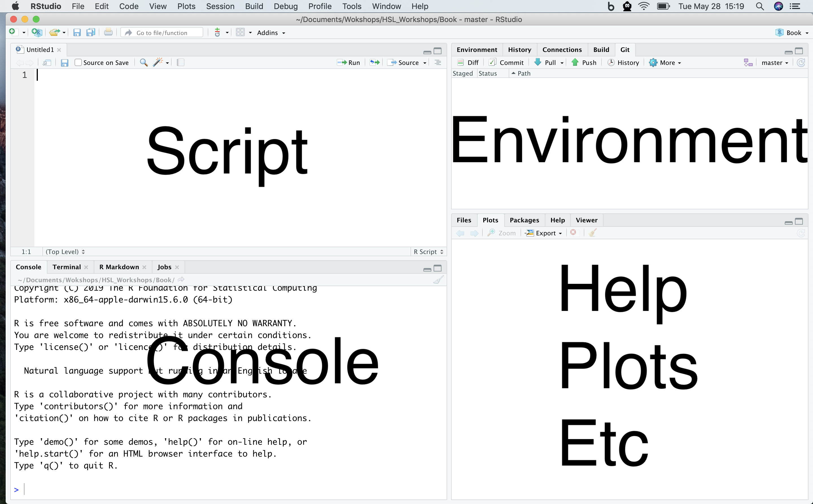The width and height of the screenshot is (813, 504).
Task: Close the Untitled1 script tab
Action: [59, 50]
